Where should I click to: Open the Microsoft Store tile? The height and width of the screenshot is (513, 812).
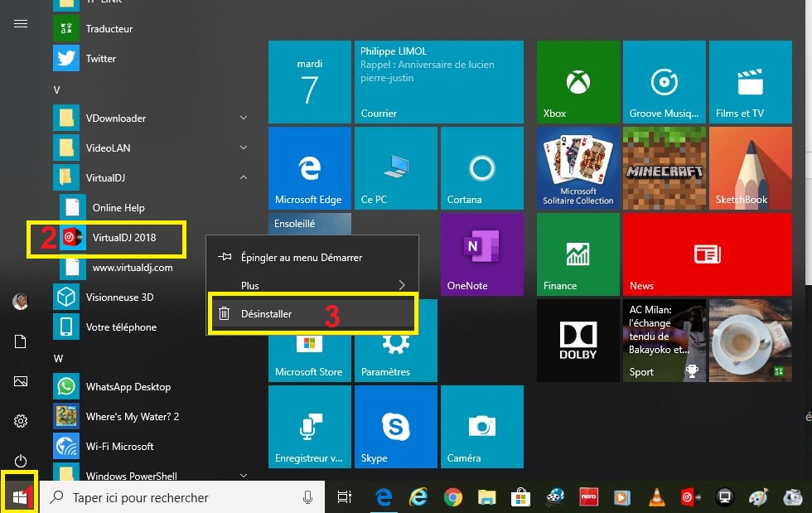point(310,357)
